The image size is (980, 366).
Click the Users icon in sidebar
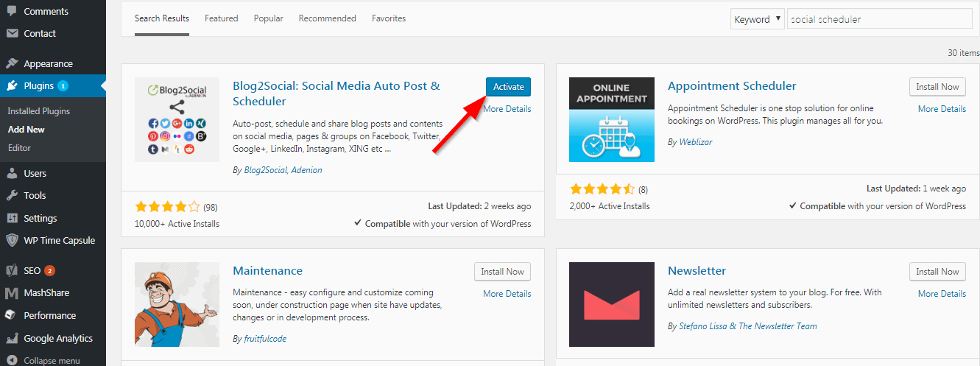[x=12, y=173]
